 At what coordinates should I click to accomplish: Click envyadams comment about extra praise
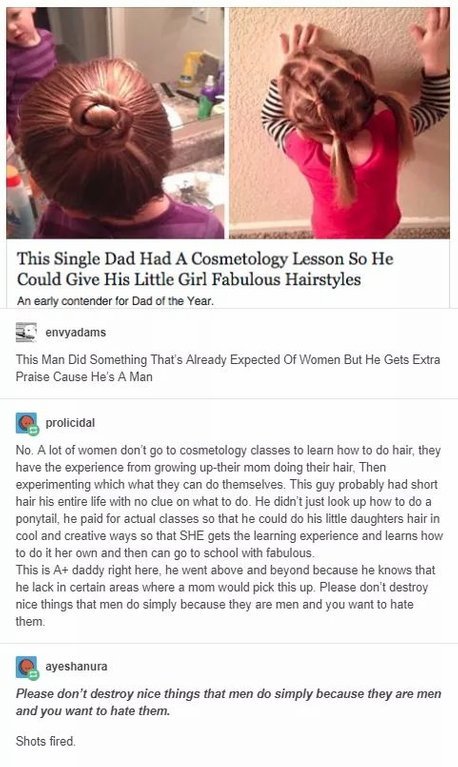(x=228, y=368)
